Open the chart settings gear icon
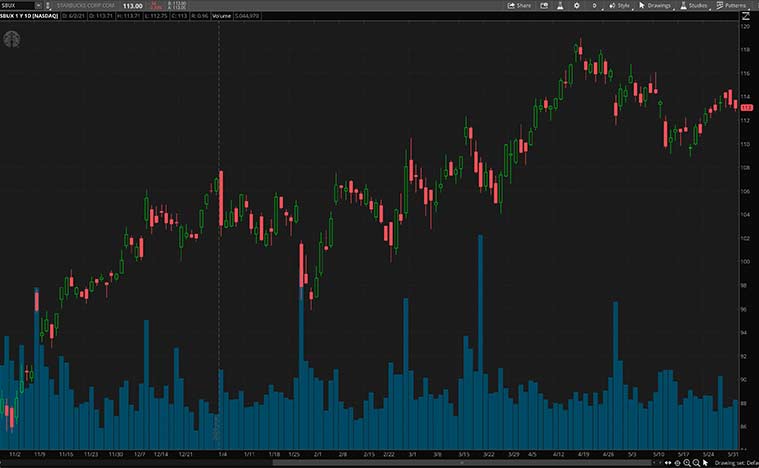Viewport: 759px width, 468px height. click(578, 5)
